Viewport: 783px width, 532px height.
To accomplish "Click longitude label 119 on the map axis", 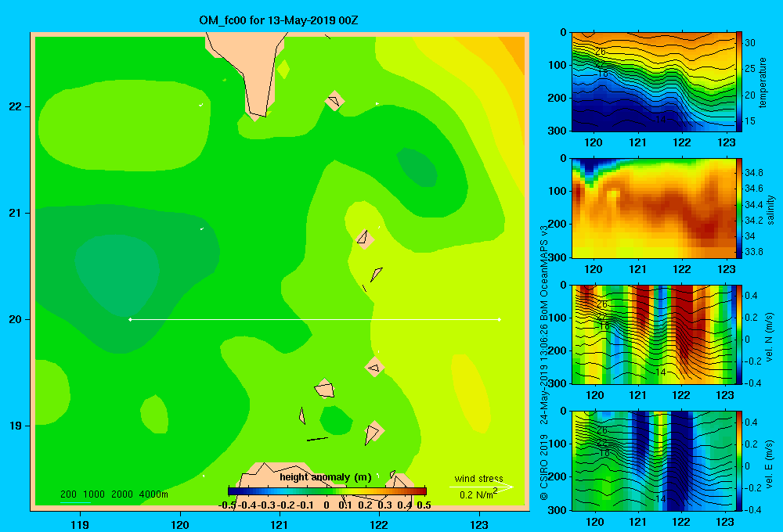I will [80, 525].
